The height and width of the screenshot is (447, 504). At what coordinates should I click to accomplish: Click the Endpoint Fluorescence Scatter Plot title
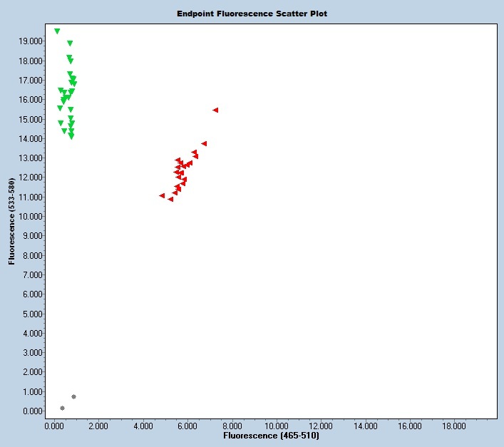pos(252,14)
